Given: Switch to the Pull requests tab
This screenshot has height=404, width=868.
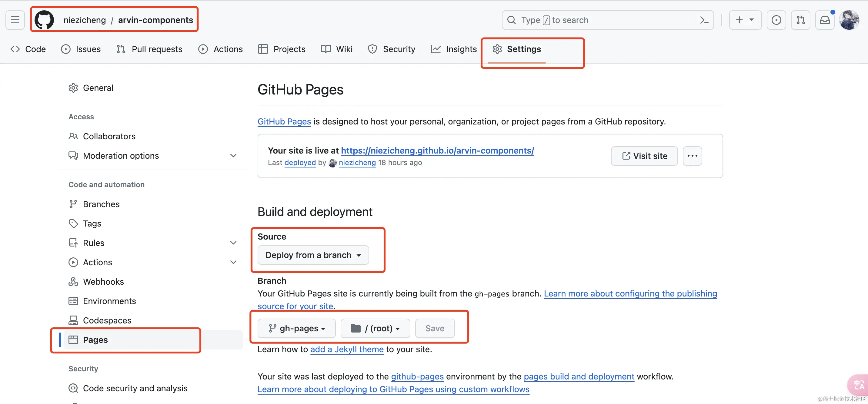Looking at the screenshot, I should [x=149, y=49].
